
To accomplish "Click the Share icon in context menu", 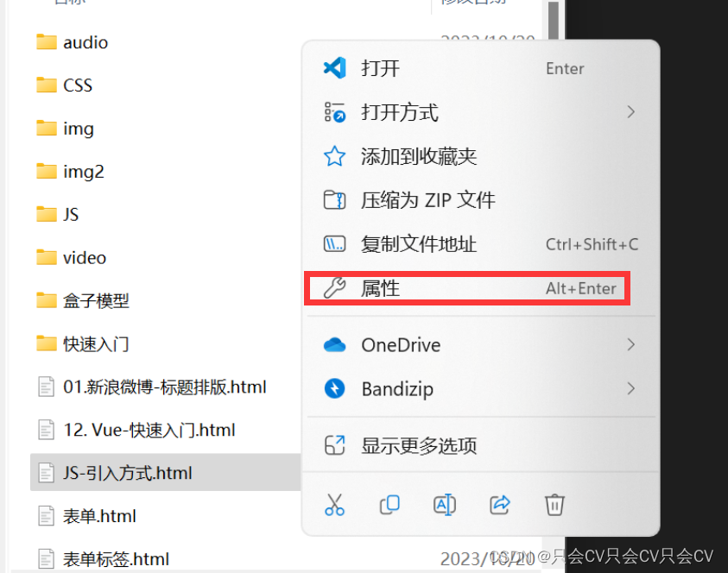I will (500, 505).
